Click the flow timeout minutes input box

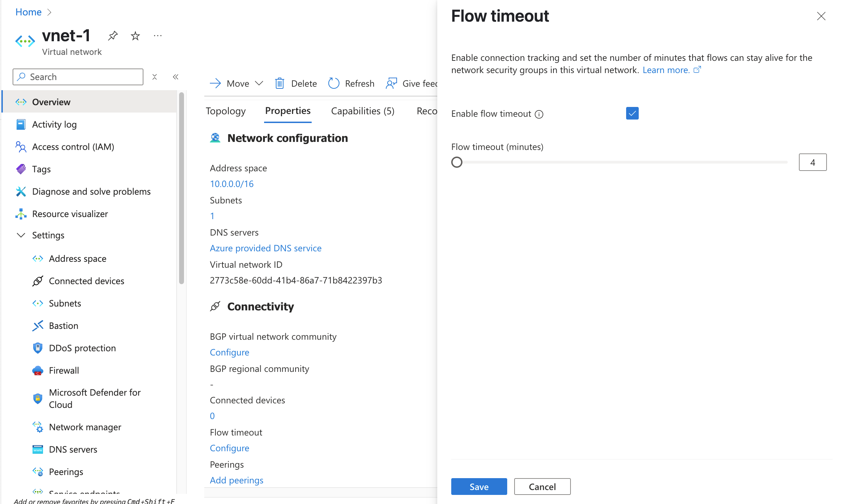coord(812,162)
